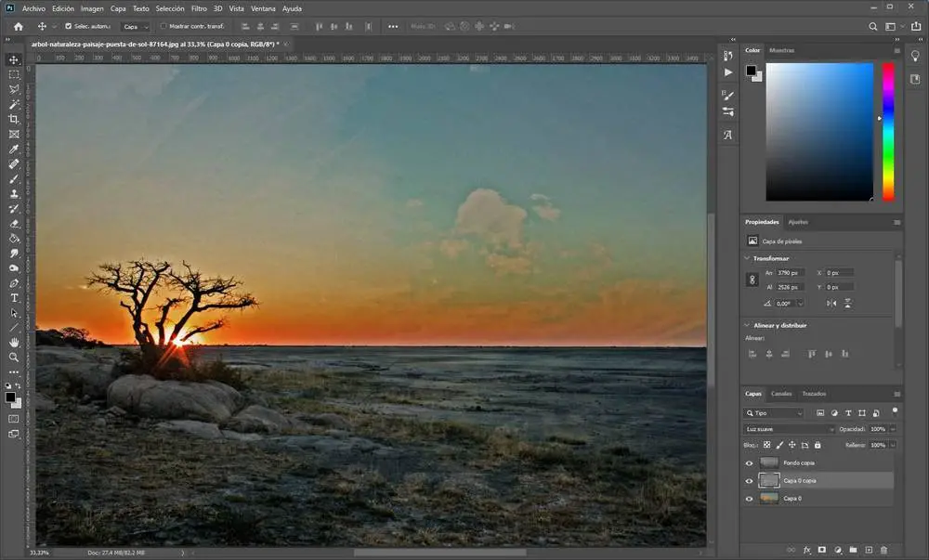Image resolution: width=929 pixels, height=560 pixels.
Task: Create a new layer with the plus icon
Action: coord(869,550)
